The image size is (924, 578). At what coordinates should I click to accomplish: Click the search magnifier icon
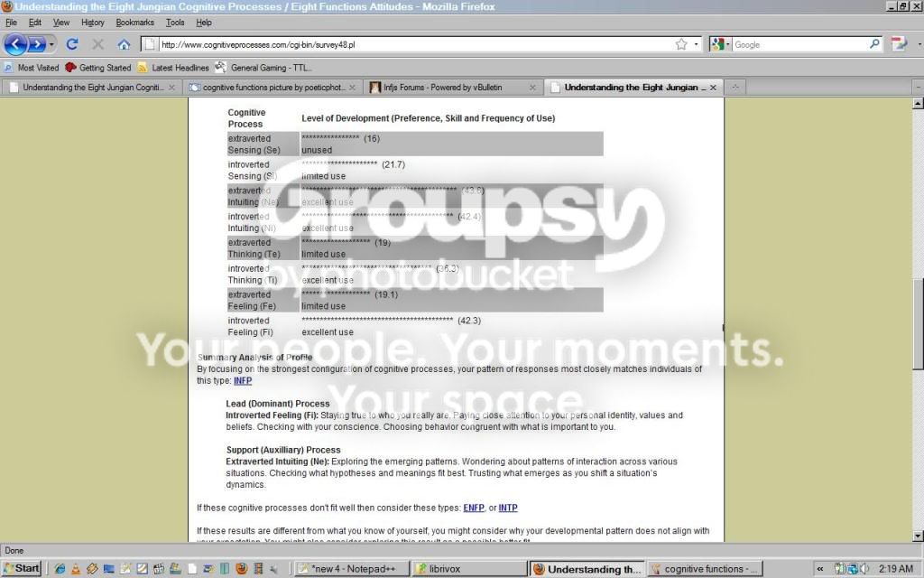point(874,44)
